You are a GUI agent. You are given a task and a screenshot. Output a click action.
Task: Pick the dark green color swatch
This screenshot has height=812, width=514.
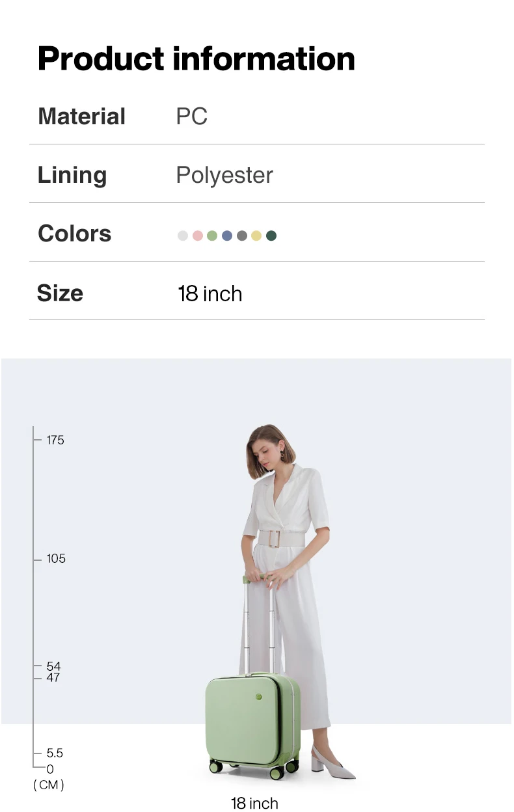(x=271, y=236)
